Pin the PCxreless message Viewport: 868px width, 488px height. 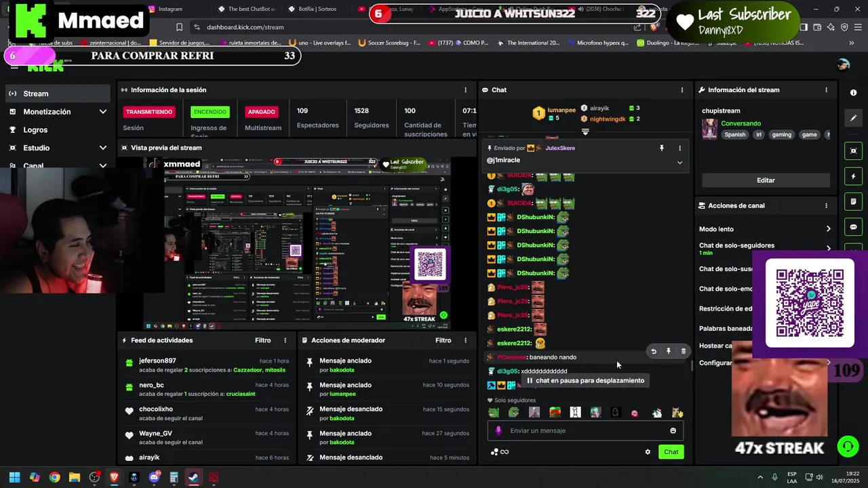[x=668, y=351]
